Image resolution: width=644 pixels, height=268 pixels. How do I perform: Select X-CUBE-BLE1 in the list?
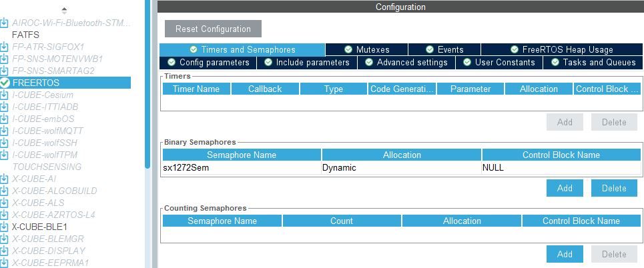tap(39, 227)
